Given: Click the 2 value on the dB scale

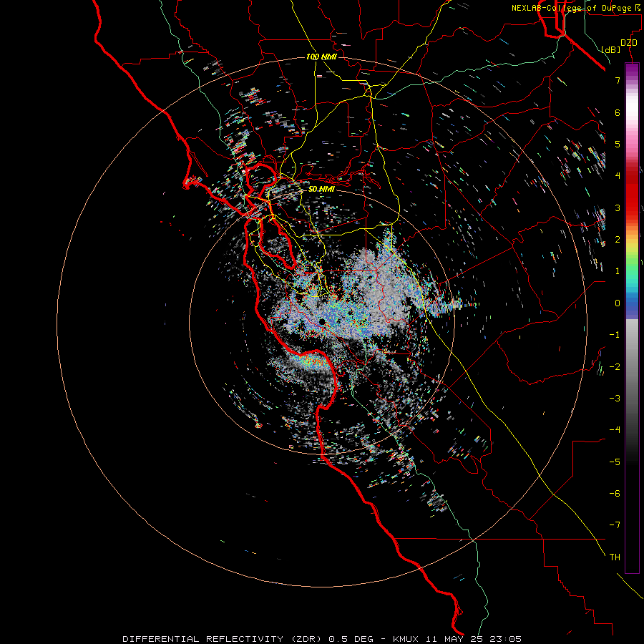Looking at the screenshot, I should 618,240.
